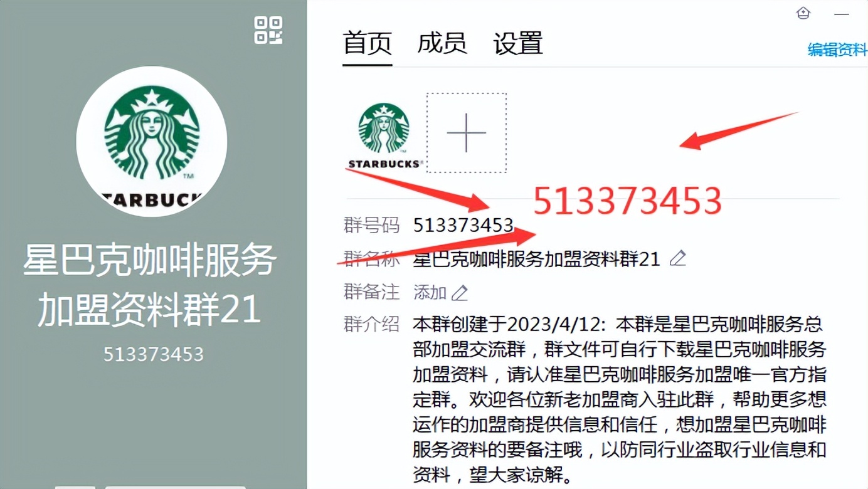The height and width of the screenshot is (489, 868).
Task: Click the group number below the sidebar name
Action: [x=151, y=354]
